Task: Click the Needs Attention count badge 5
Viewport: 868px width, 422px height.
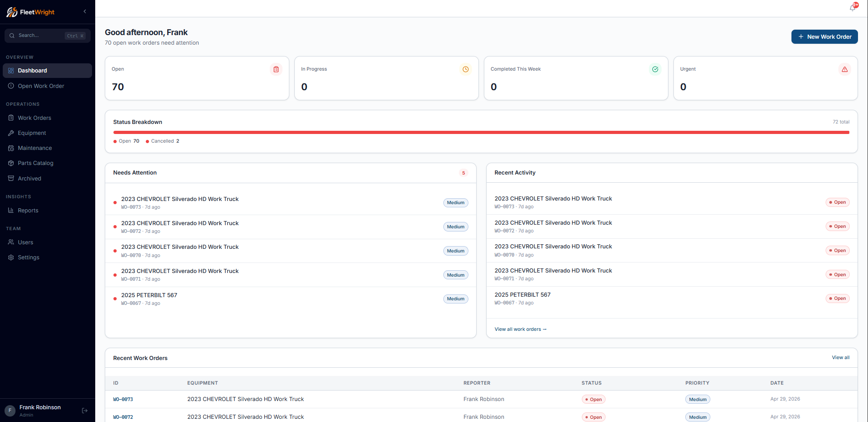Action: (463, 173)
